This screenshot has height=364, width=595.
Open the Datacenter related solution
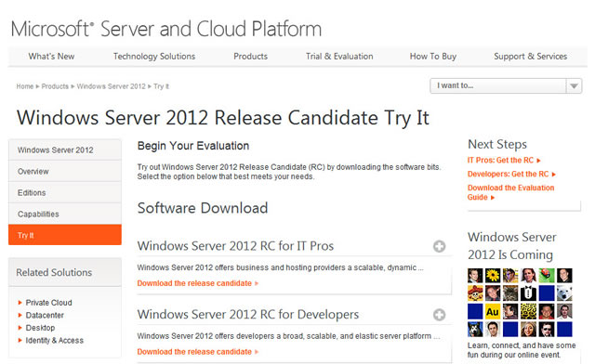tap(45, 315)
